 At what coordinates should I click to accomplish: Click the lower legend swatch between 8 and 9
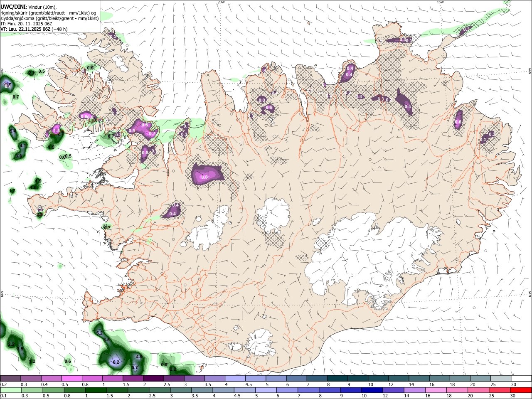point(329,390)
